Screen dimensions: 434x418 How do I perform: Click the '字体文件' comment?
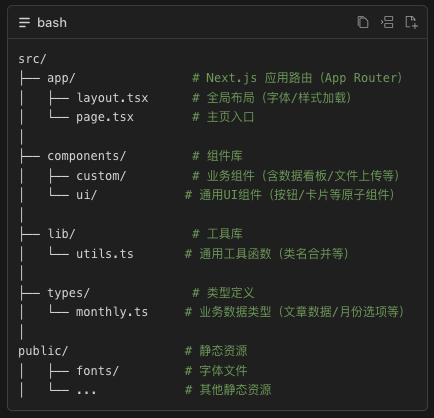point(216,371)
